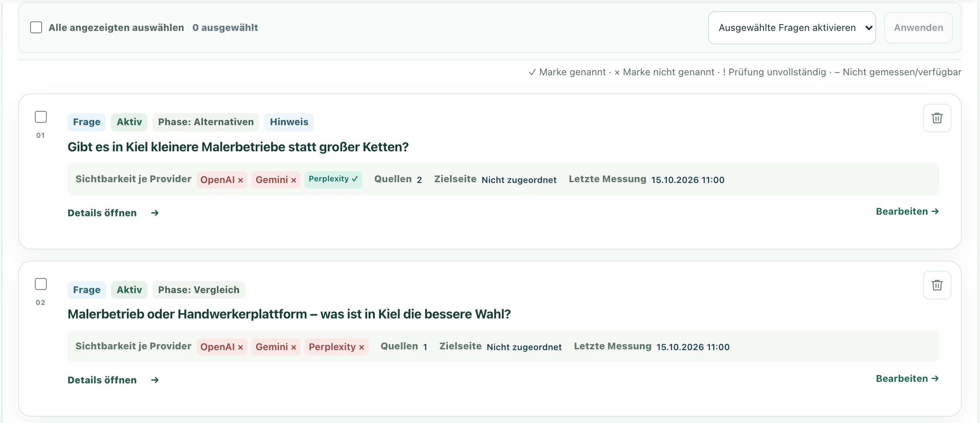Viewport: 980px width, 423px height.
Task: Open Details öffnen for Malerbetriebe question
Action: [x=102, y=213]
